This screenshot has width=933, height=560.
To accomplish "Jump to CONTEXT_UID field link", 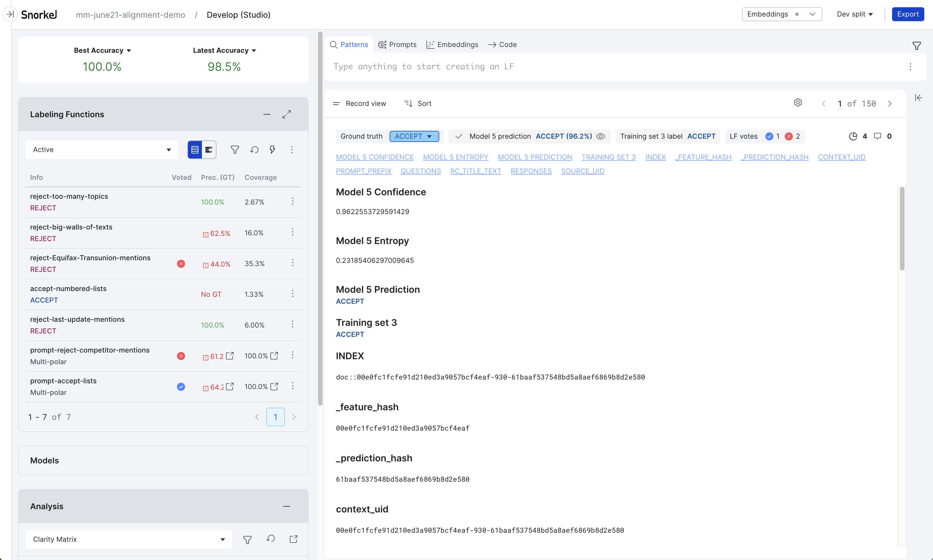I will click(841, 157).
